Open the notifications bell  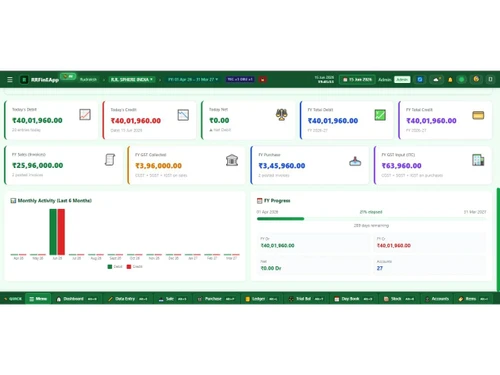450,80
